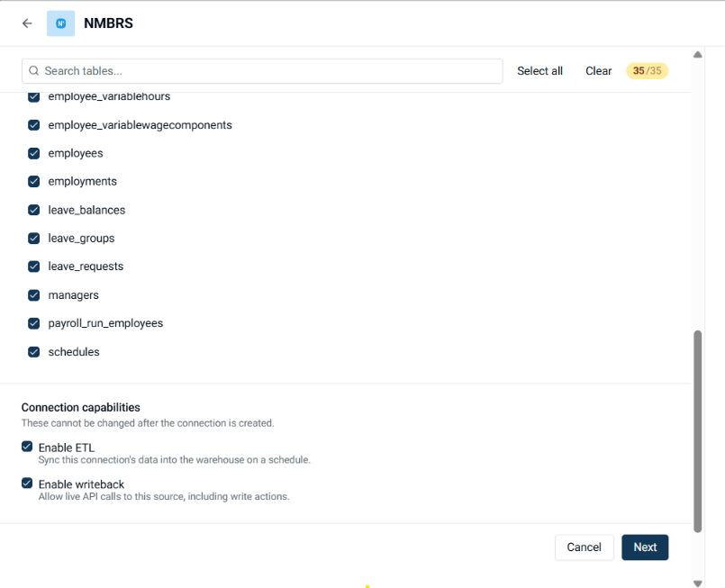The image size is (725, 588).
Task: Click the Next button
Action: click(645, 547)
